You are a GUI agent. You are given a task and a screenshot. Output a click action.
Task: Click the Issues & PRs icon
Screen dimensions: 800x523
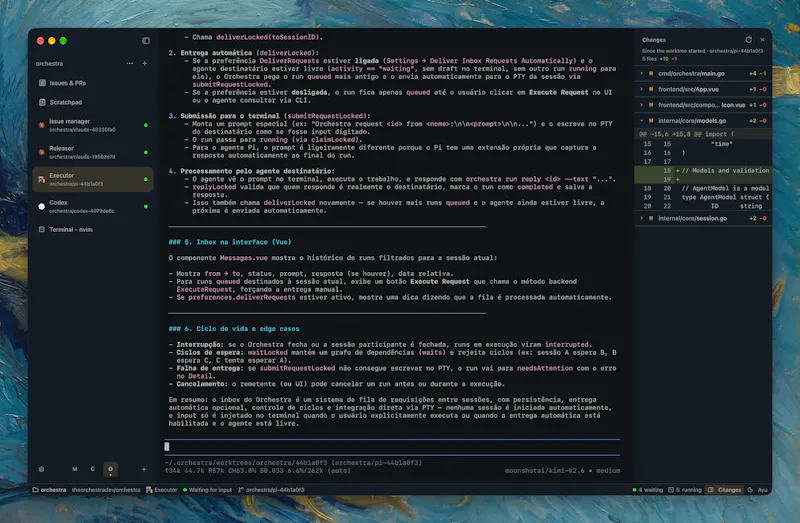click(42, 83)
